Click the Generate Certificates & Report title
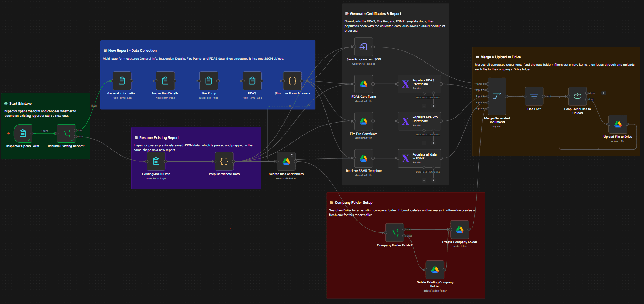This screenshot has width=644, height=304. pyautogui.click(x=375, y=14)
